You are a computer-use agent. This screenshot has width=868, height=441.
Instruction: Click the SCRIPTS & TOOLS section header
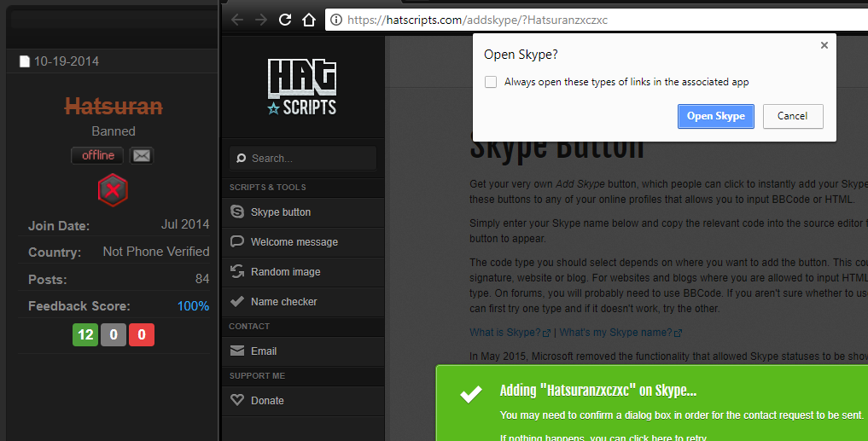(x=268, y=187)
